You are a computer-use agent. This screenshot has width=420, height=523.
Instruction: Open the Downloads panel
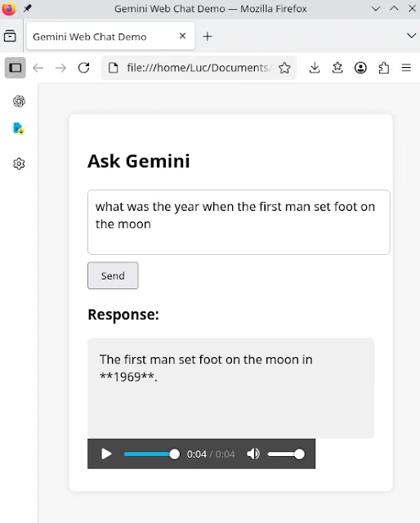(x=315, y=68)
